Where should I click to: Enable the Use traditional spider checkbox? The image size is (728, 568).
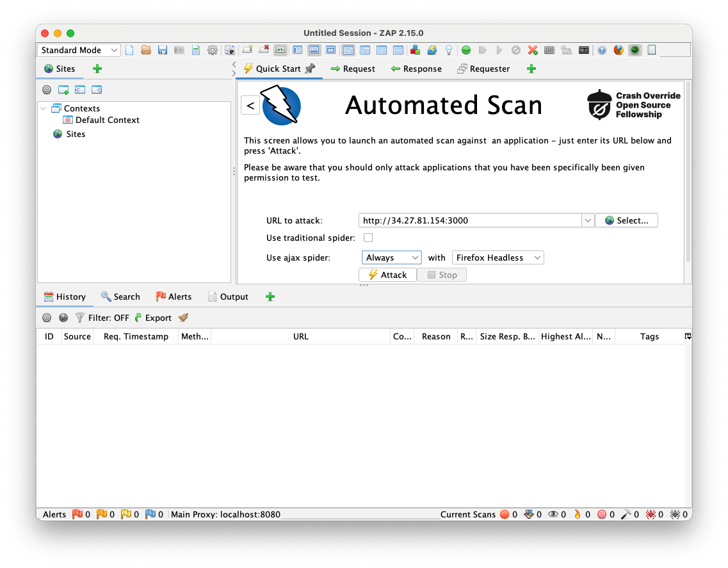pyautogui.click(x=368, y=238)
